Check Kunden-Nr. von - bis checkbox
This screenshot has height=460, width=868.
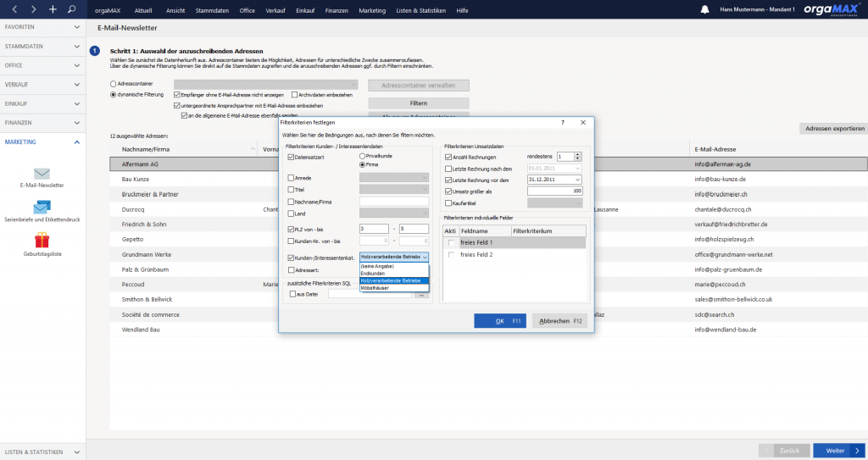tap(291, 241)
